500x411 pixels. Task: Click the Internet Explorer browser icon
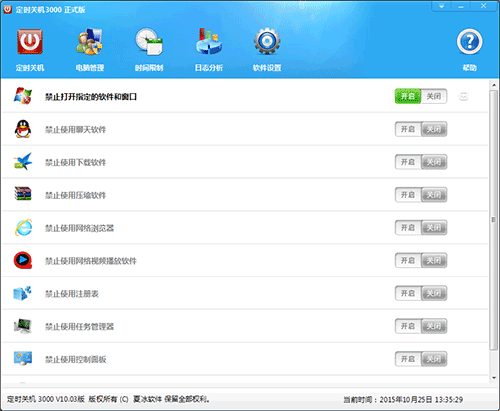(x=23, y=227)
